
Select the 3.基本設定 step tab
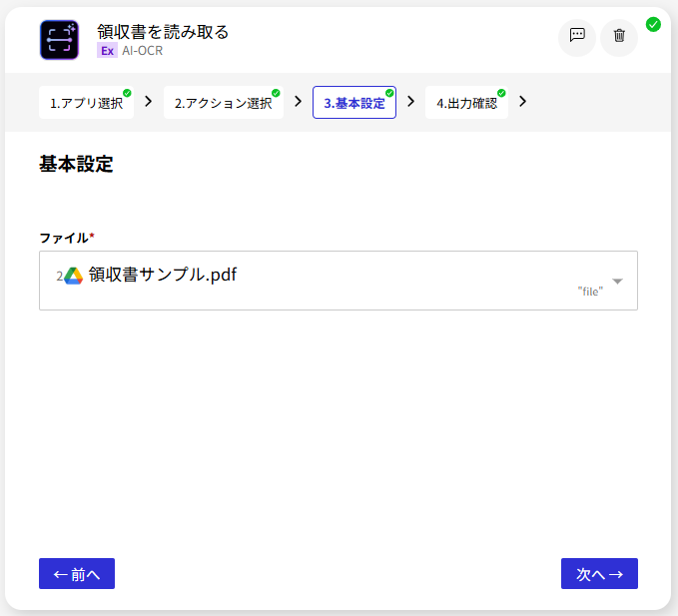354,103
